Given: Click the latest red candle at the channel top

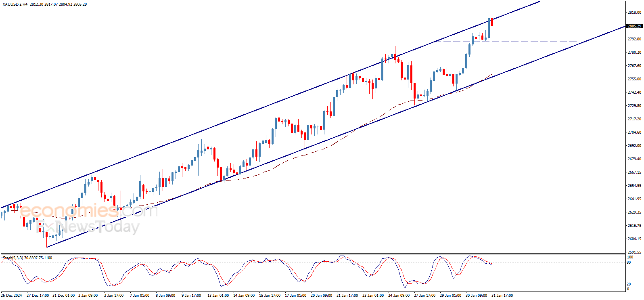Looking at the screenshot, I should 492,22.
